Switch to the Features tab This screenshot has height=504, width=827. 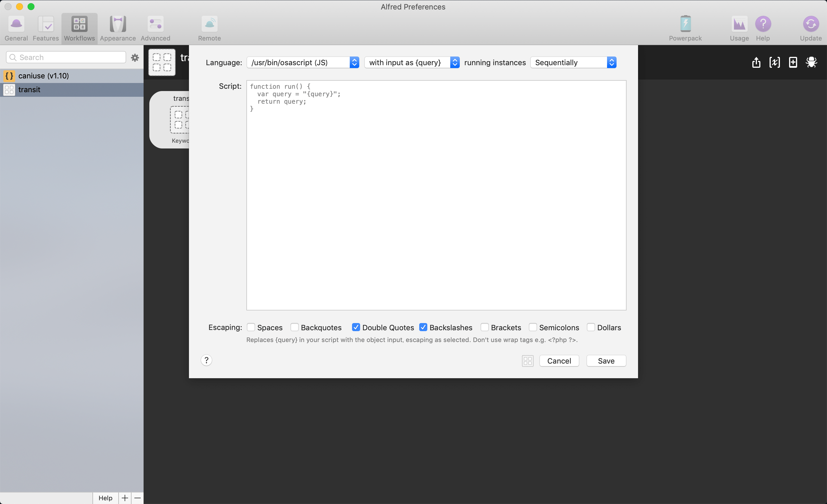tap(46, 28)
